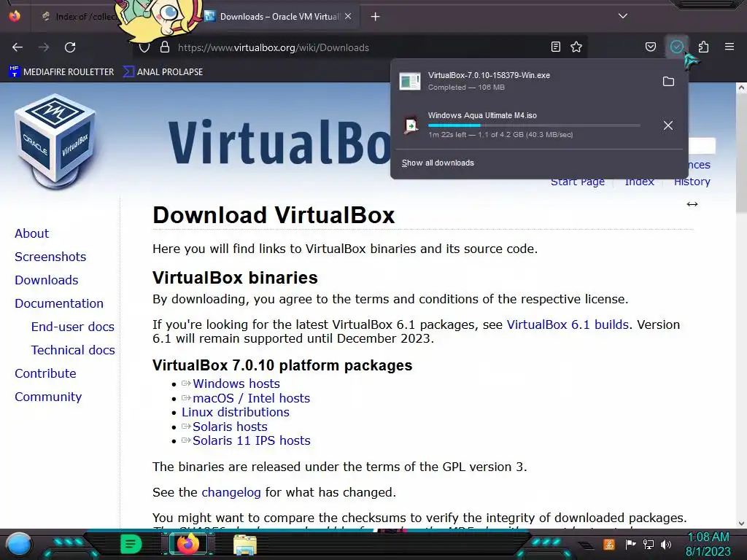
Task: Open the About sidebar link
Action: [x=31, y=233]
